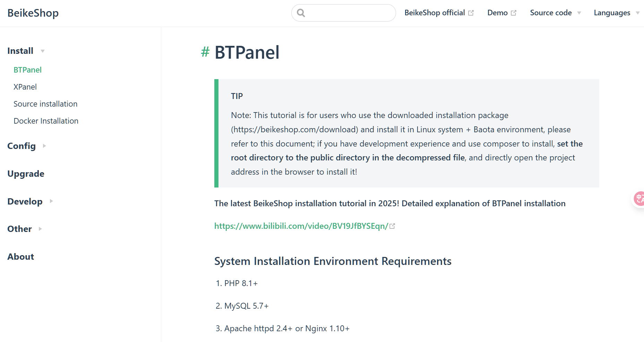Expand the Config section arrow
The image size is (644, 342).
pyautogui.click(x=44, y=146)
